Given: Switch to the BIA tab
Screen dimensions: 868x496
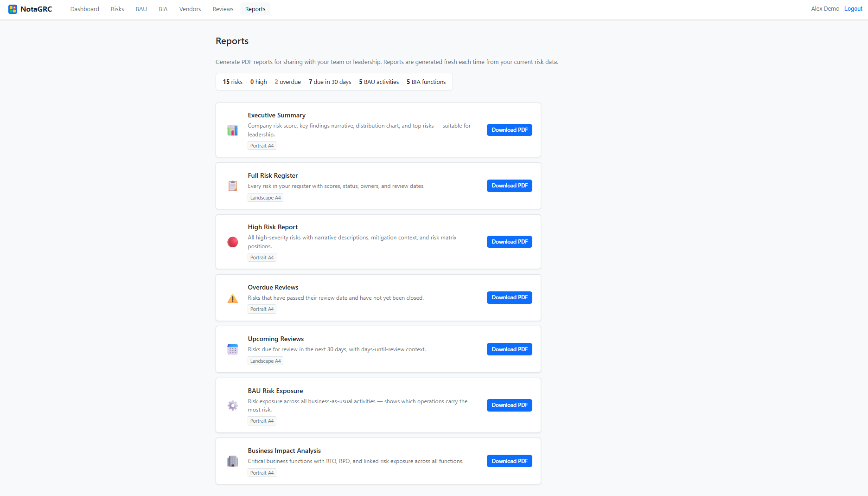Looking at the screenshot, I should [163, 9].
